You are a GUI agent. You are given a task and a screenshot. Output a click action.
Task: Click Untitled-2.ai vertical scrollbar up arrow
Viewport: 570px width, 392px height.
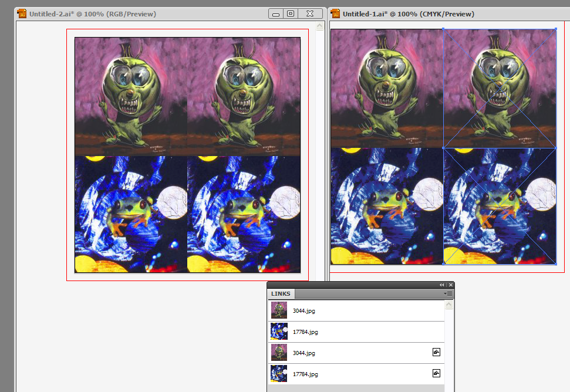point(320,26)
